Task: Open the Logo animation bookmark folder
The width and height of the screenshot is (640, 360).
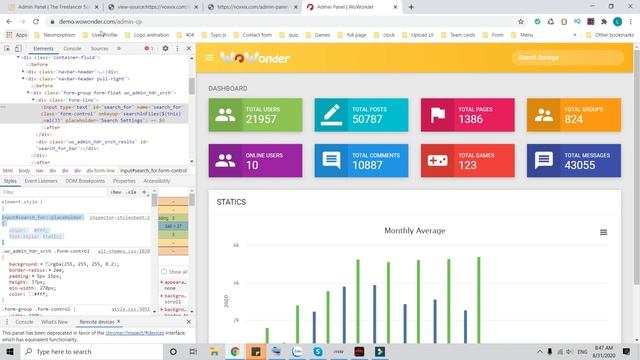Action: click(147, 35)
